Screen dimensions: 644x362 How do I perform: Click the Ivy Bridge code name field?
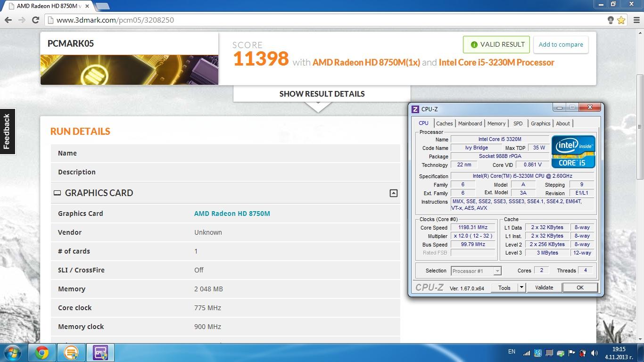coord(476,148)
